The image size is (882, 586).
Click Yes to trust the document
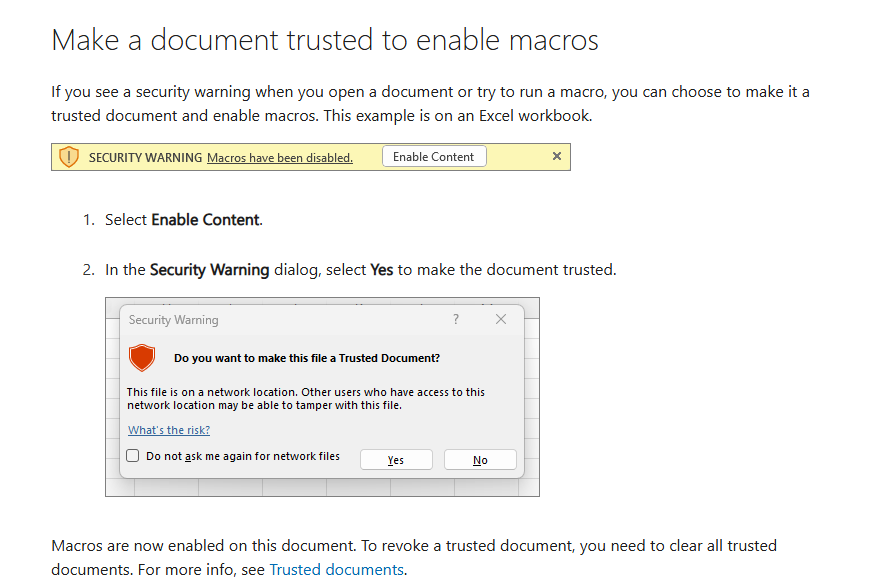[x=396, y=459]
